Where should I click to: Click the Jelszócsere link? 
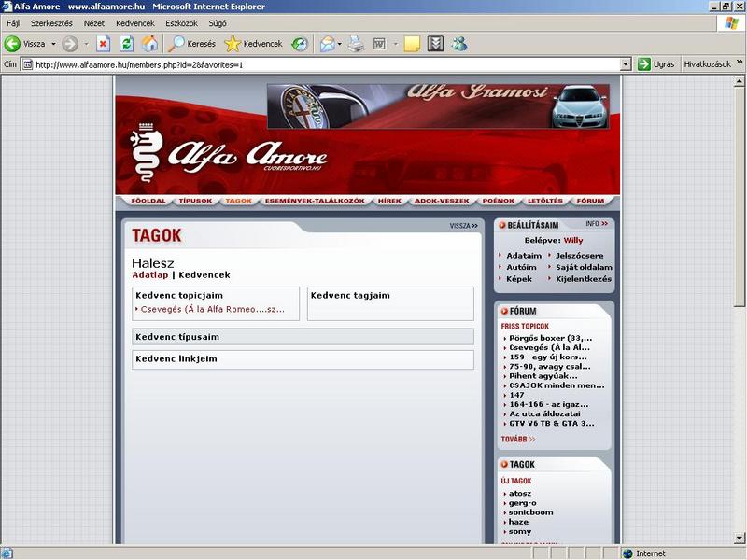(x=579, y=256)
